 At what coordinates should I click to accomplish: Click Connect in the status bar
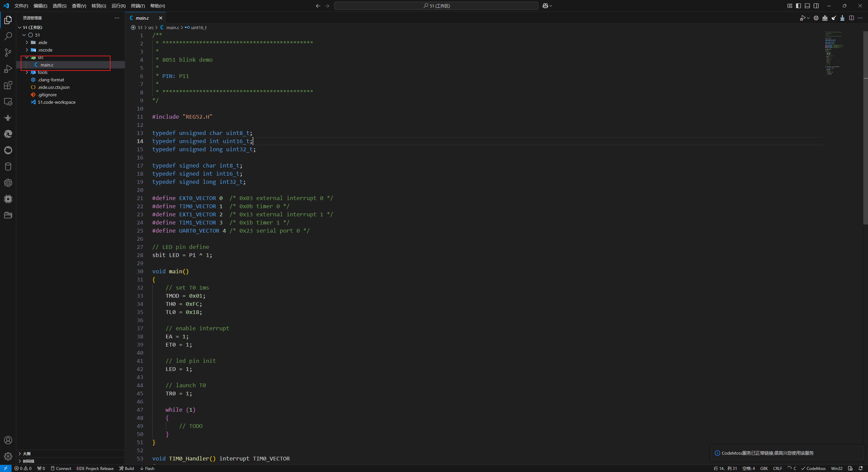pos(61,468)
